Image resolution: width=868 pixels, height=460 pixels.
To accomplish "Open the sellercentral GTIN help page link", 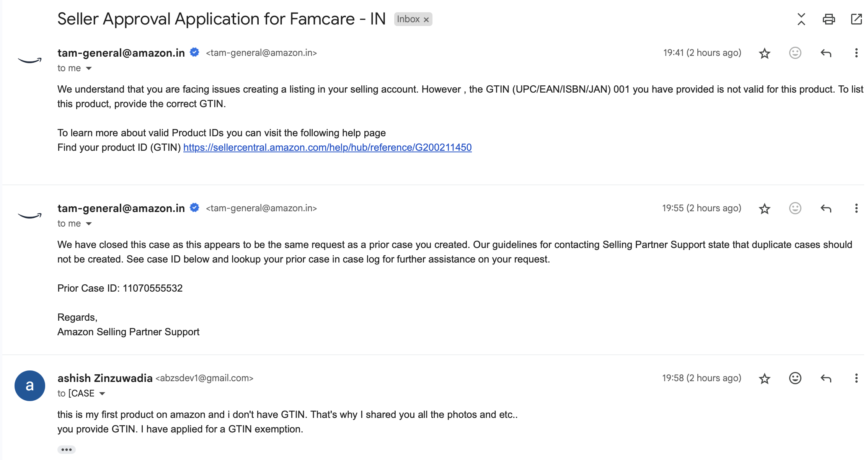I will 327,147.
